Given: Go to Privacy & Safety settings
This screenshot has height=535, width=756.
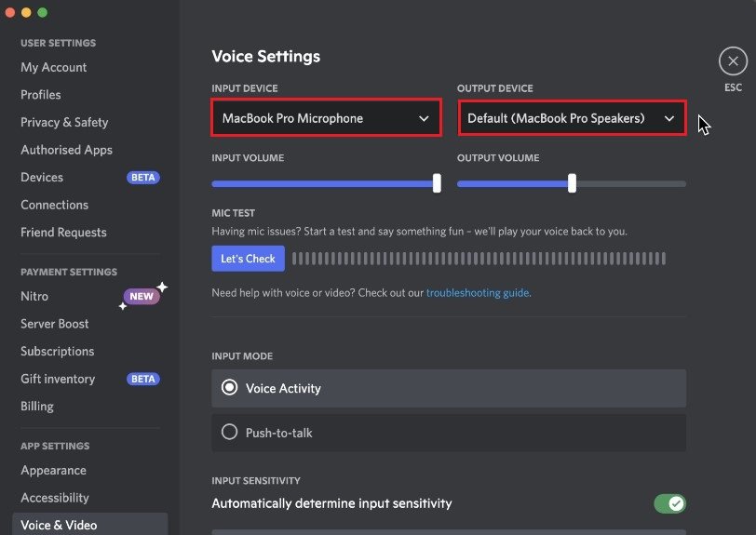Looking at the screenshot, I should [64, 123].
